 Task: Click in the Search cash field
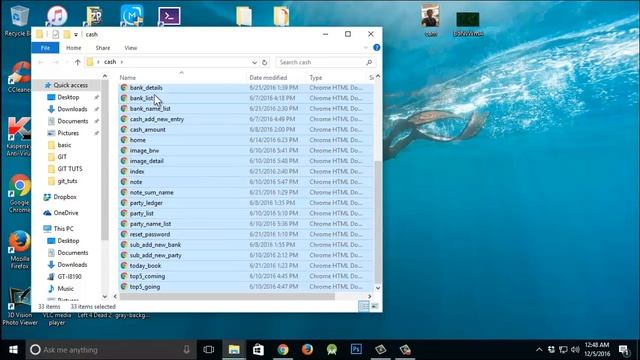click(x=325, y=62)
